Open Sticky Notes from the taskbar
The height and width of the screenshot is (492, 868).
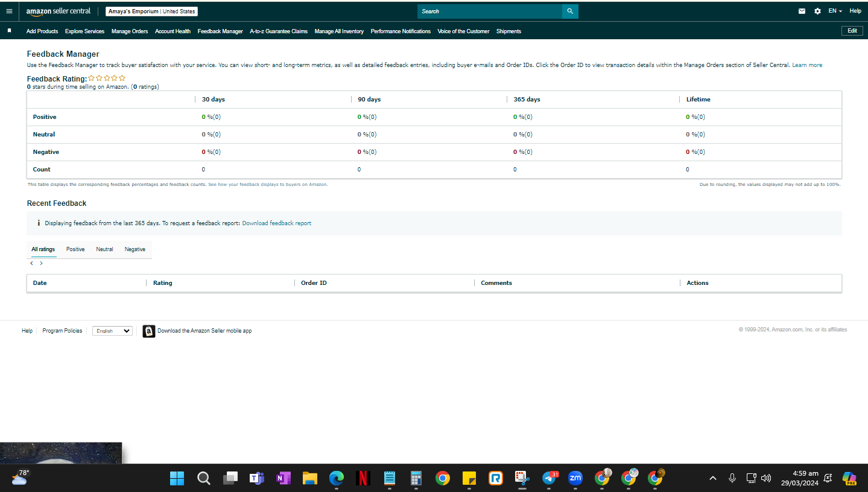(469, 478)
